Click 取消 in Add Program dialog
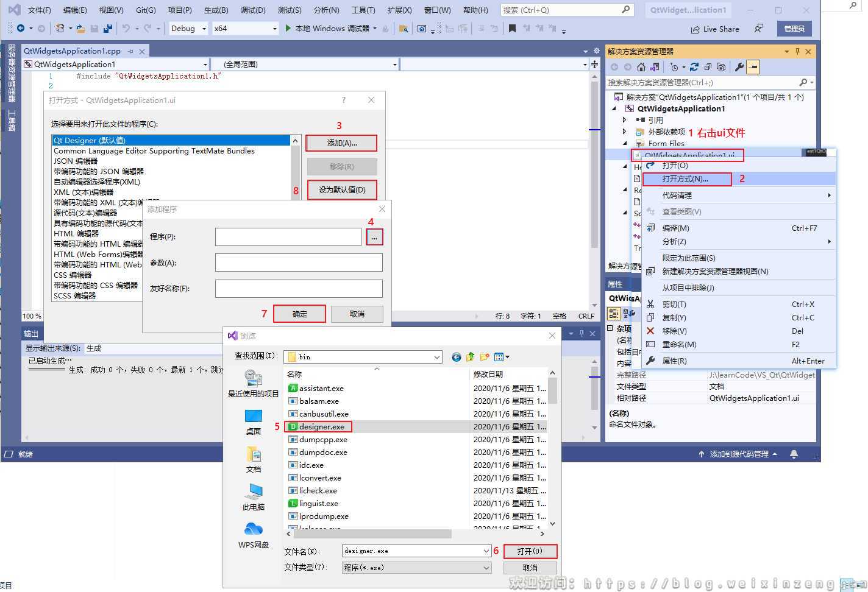 pos(357,314)
